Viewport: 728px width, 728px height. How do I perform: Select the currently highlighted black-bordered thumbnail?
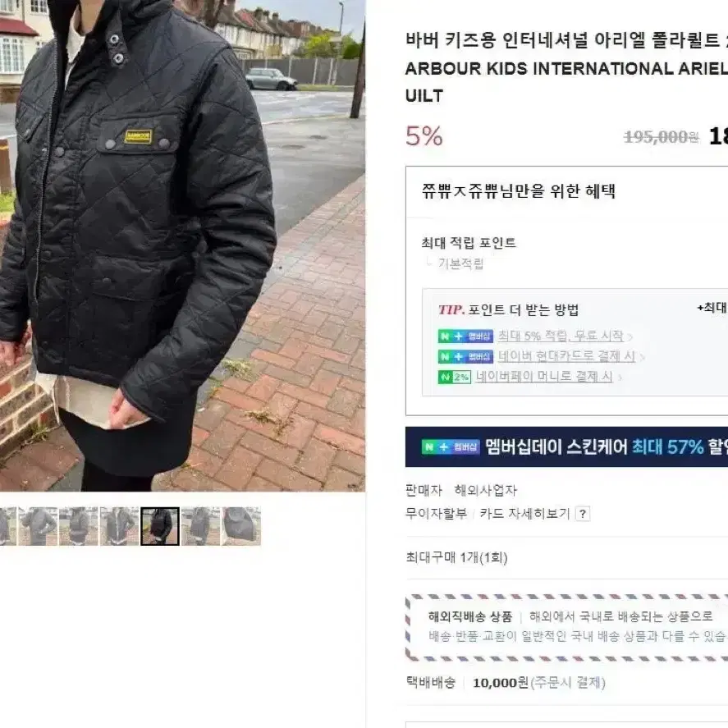(160, 526)
